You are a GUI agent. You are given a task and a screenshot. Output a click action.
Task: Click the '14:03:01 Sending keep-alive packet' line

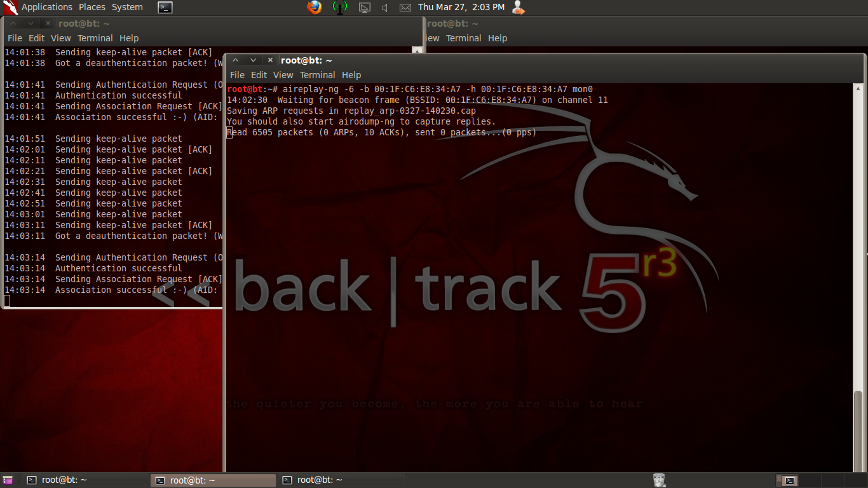point(93,214)
